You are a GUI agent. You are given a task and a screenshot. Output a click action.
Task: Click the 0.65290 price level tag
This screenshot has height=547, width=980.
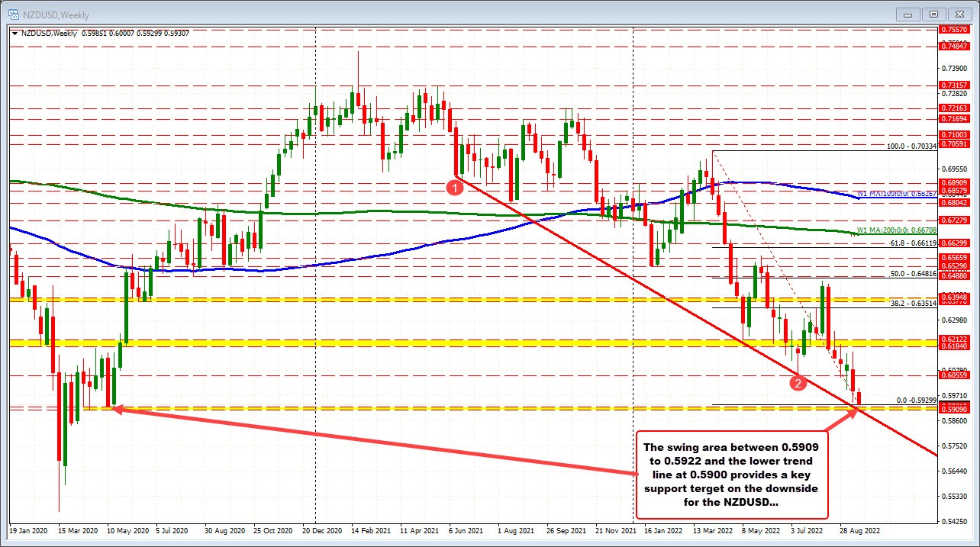pyautogui.click(x=955, y=266)
